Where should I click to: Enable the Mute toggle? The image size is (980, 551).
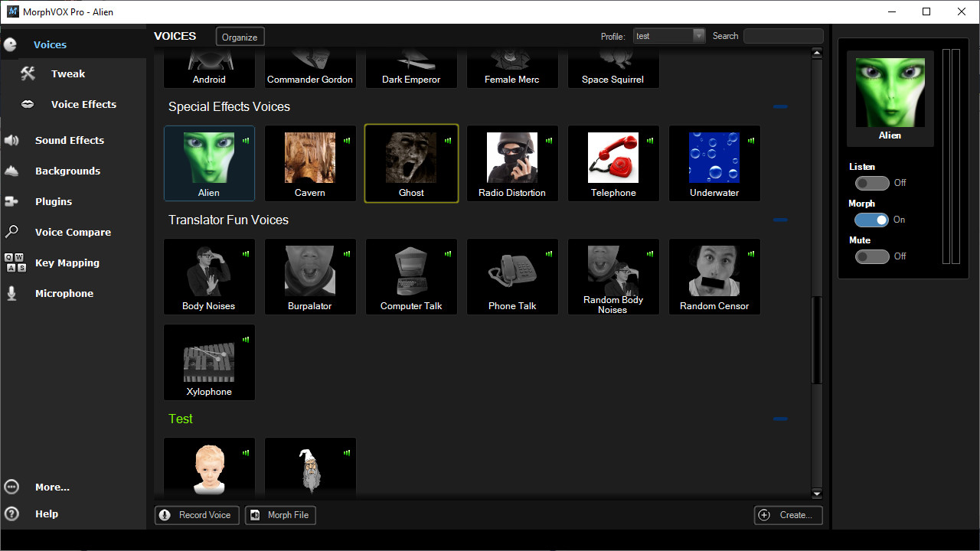872,256
